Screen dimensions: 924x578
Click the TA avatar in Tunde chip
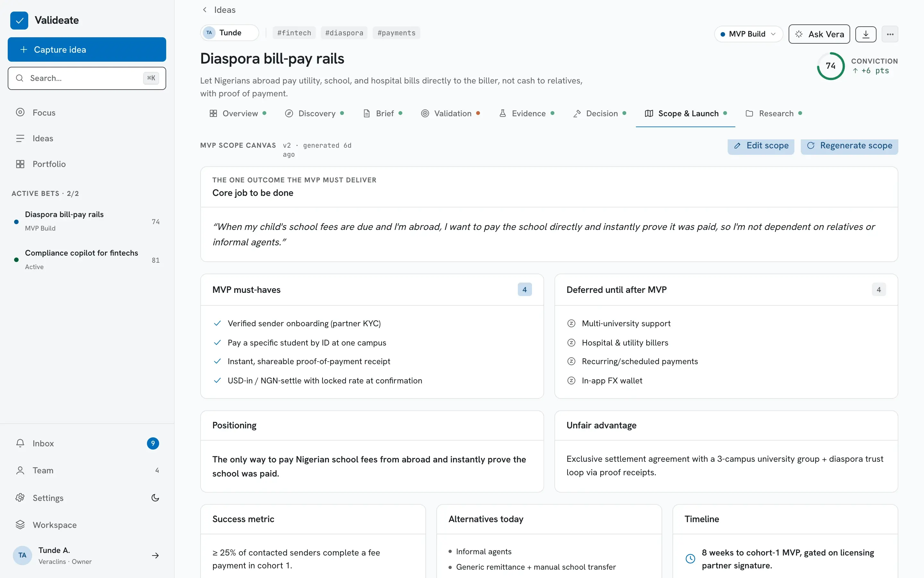[x=209, y=33]
